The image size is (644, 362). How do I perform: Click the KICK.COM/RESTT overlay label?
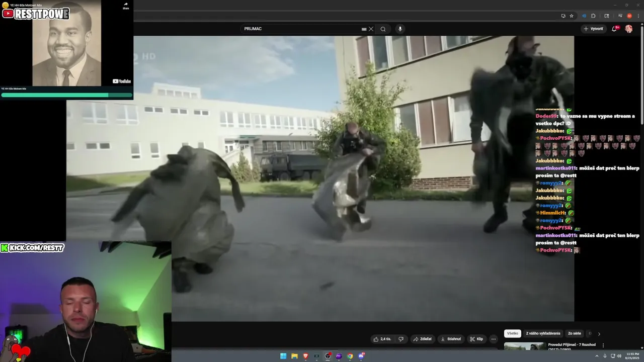click(33, 247)
